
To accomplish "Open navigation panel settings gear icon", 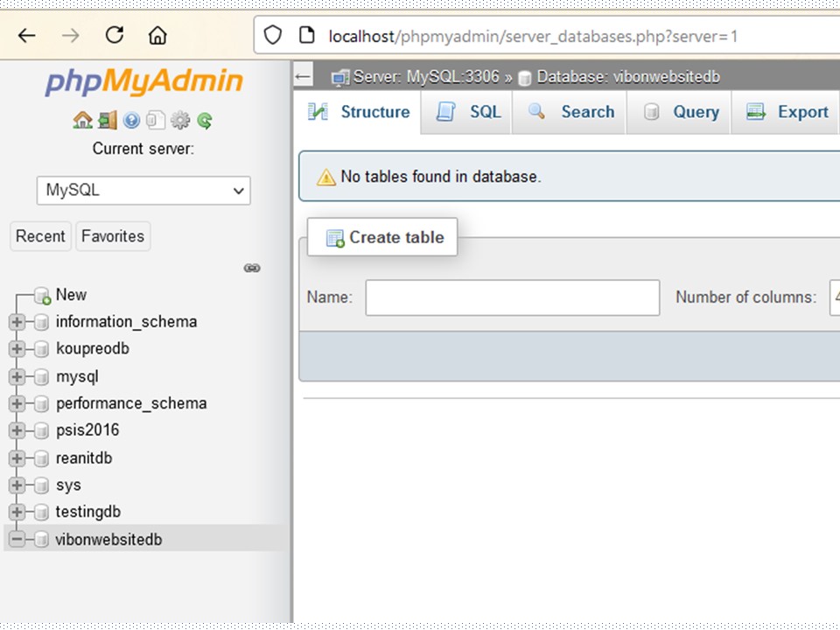I will [180, 120].
